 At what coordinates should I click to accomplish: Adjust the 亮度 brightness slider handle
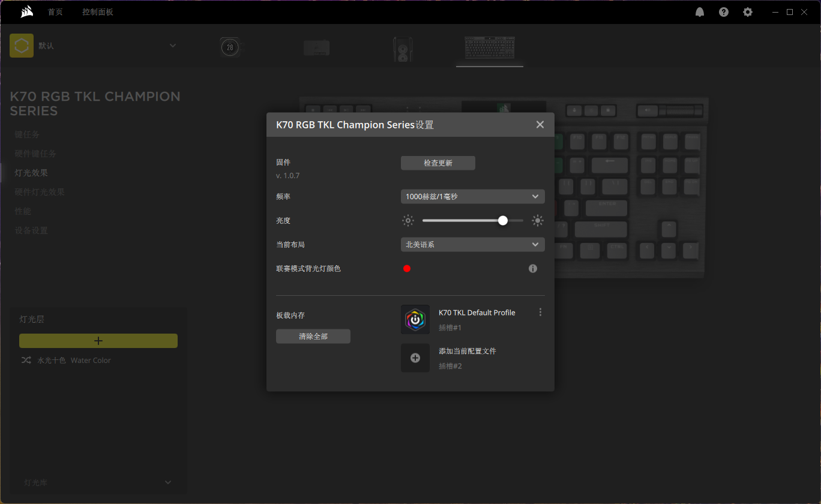point(503,221)
